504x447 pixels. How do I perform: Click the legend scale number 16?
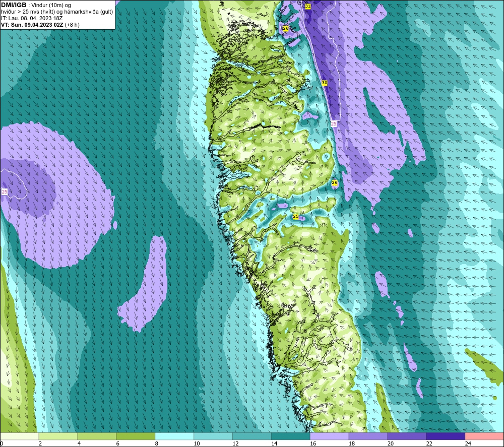coord(313,443)
